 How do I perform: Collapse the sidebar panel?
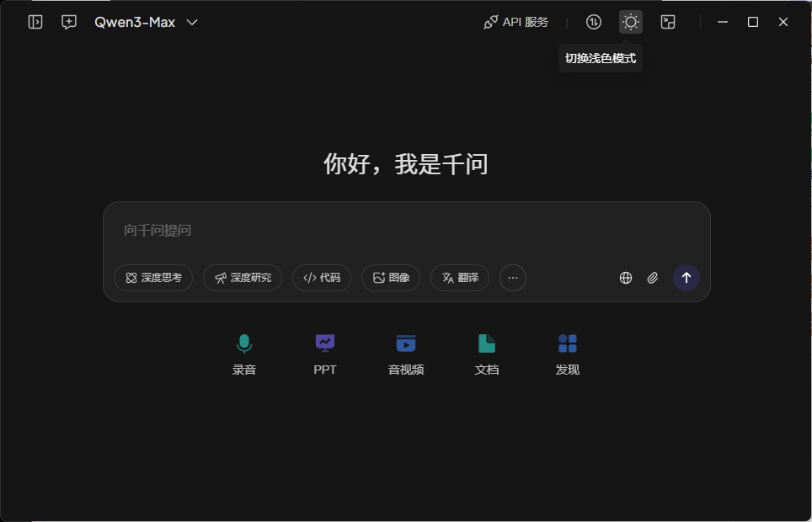35,22
